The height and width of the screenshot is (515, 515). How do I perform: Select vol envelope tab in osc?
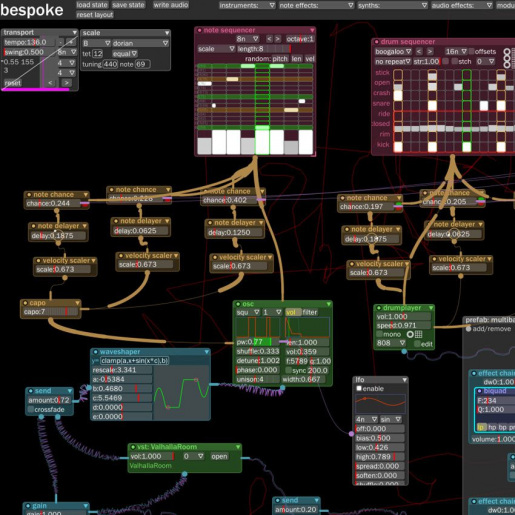(x=293, y=312)
